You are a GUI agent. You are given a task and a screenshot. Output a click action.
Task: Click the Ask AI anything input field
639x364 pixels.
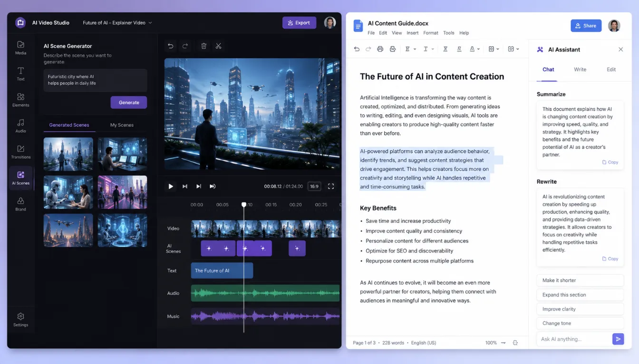(574, 339)
